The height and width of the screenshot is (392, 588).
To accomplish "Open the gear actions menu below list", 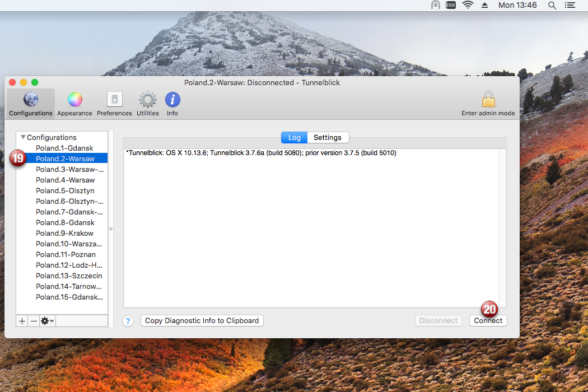I will pos(47,321).
